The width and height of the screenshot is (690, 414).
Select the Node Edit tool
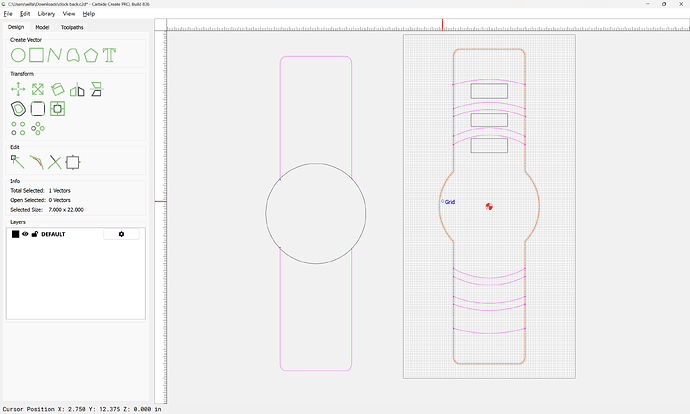point(17,161)
